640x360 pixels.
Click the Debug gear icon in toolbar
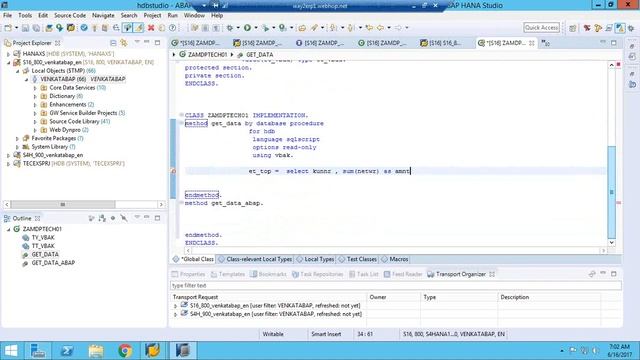pos(230,28)
